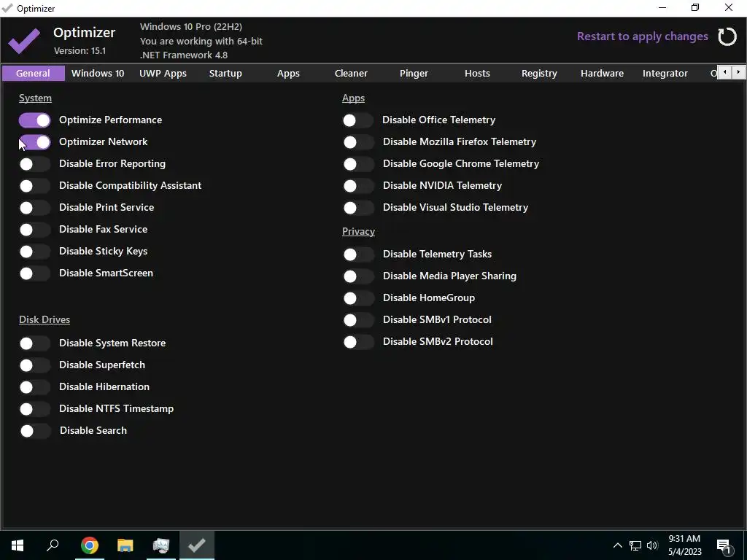Enable Disable Print Service toggle
The image size is (747, 560).
[34, 208]
